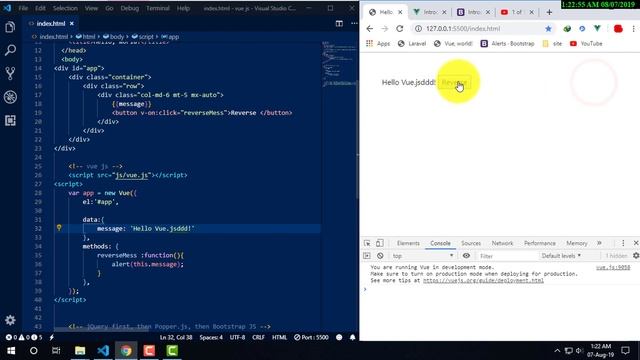The width and height of the screenshot is (640, 360).
Task: Close the index.html editor tab
Action: [x=72, y=24]
